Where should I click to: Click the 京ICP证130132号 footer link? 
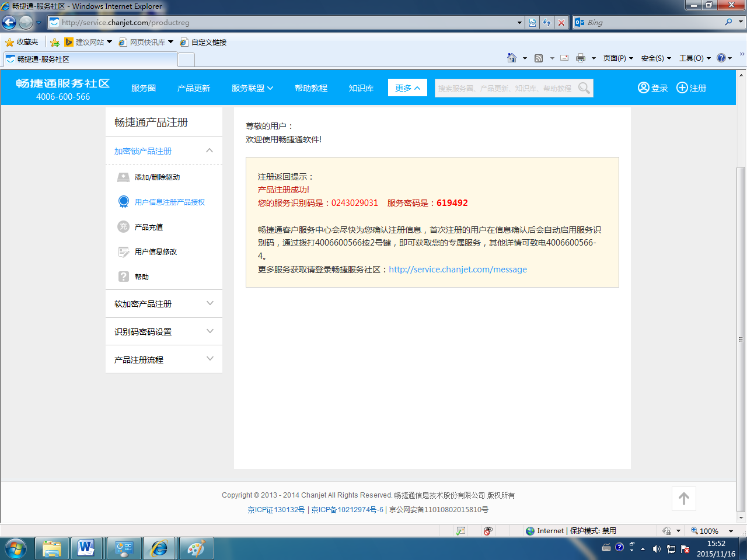[x=276, y=510]
